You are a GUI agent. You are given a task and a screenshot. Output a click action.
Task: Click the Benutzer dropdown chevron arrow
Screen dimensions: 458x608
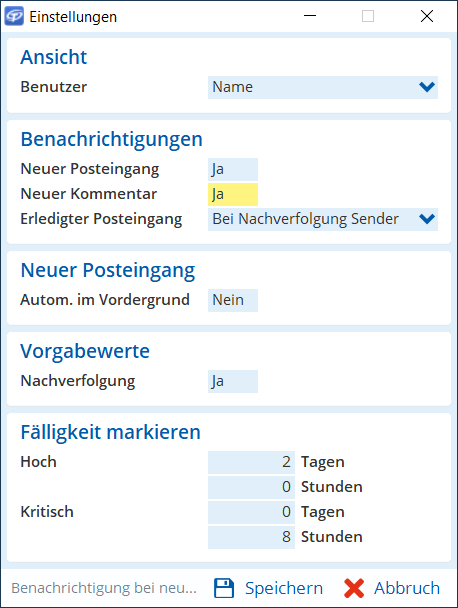tap(427, 87)
